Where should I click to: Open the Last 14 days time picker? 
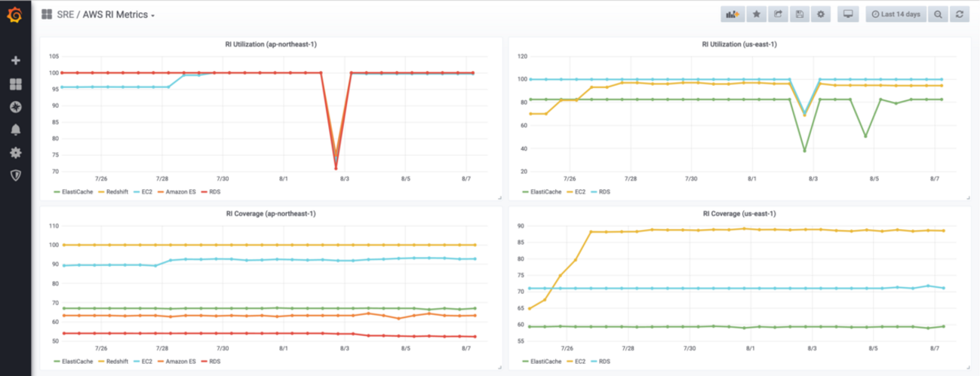[896, 14]
